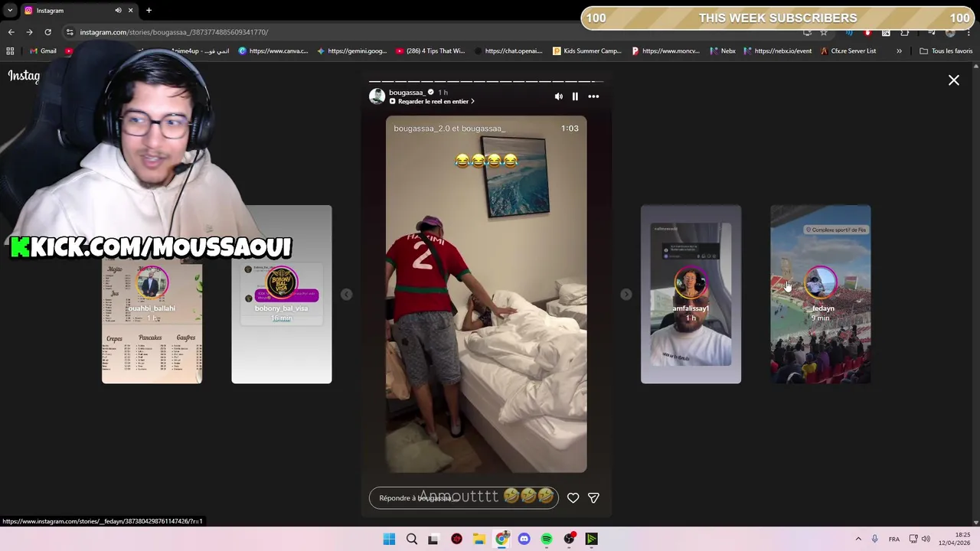Open Discord from the taskbar

[524, 539]
